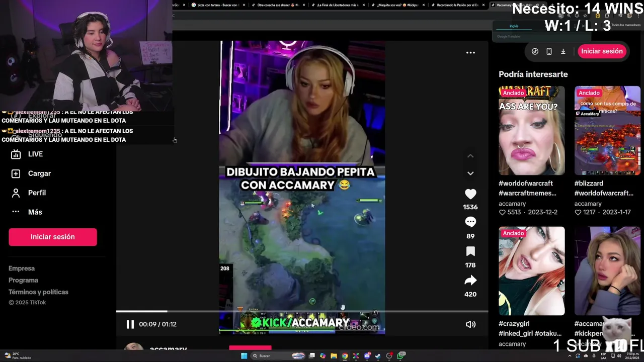The image size is (644, 362).
Task: Click accamary under the #crazygirl card
Action: 512,344
